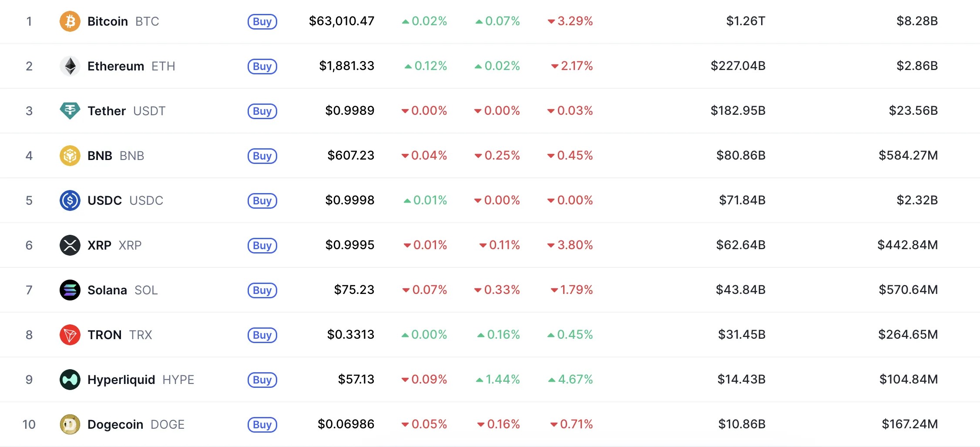Image resolution: width=980 pixels, height=447 pixels.
Task: Click the Bitcoin logo icon
Action: (70, 21)
